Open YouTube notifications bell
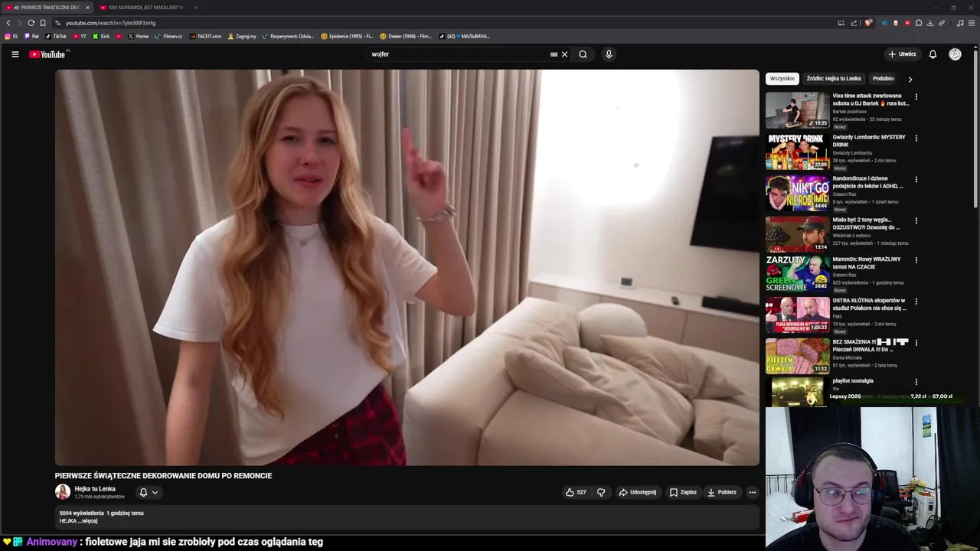The height and width of the screenshot is (551, 980). pos(933,54)
